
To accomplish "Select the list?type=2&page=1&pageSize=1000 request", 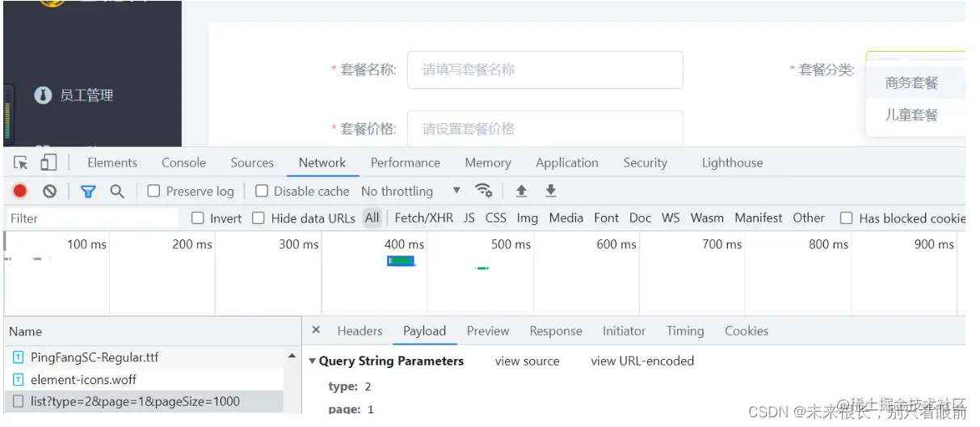I will point(144,401).
